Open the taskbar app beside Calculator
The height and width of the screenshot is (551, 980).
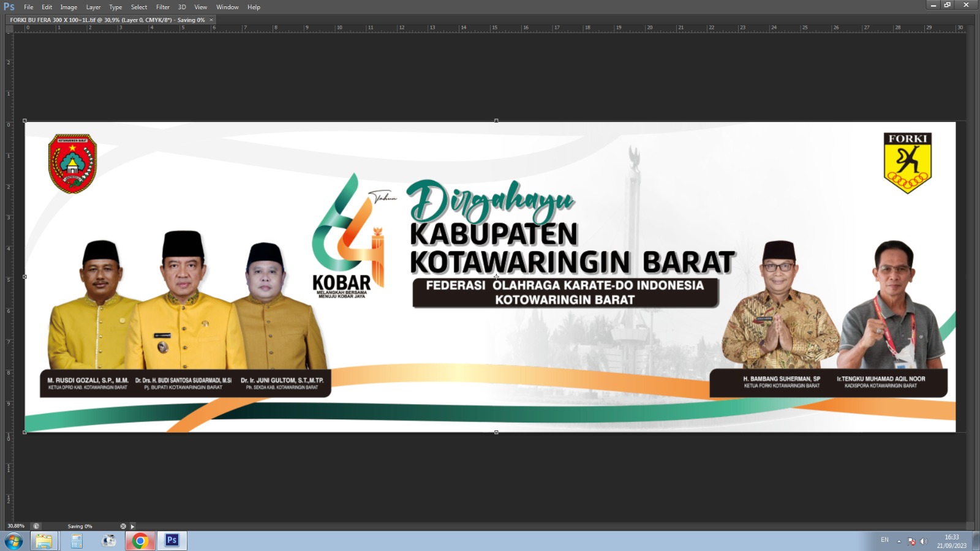tap(108, 541)
